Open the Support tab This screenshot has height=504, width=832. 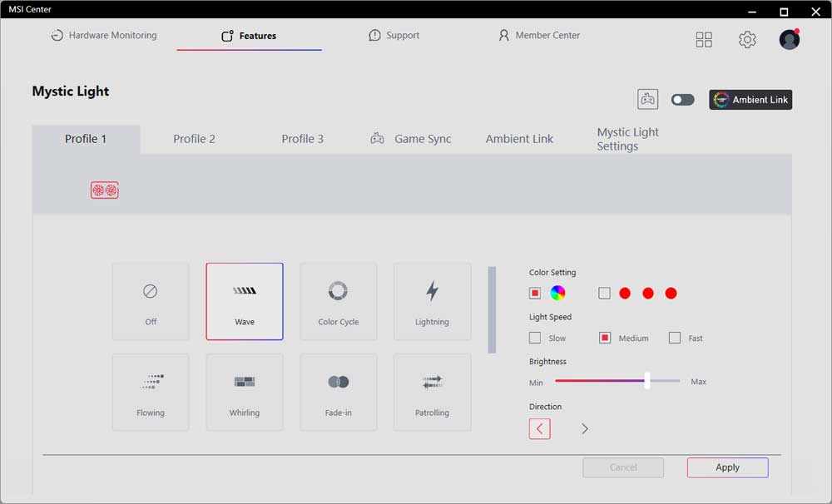click(x=394, y=36)
